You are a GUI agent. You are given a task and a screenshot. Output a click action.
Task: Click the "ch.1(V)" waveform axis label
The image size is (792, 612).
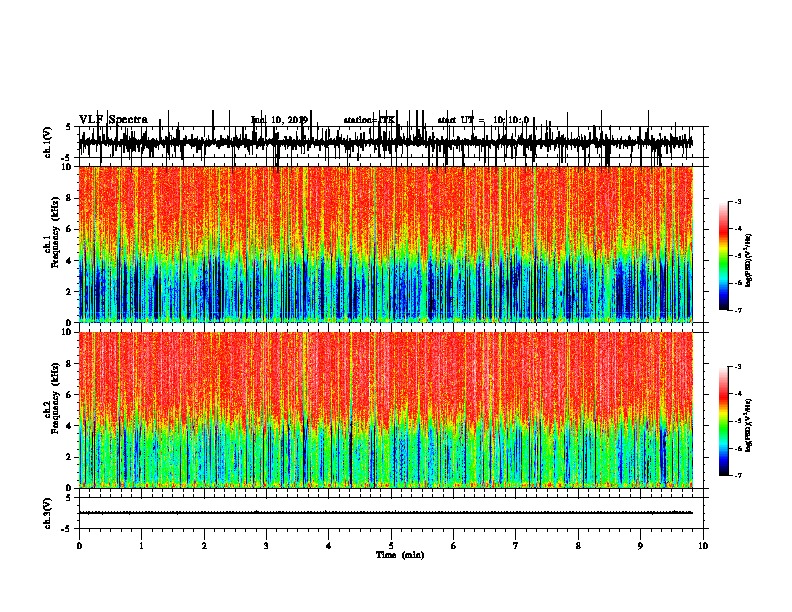(48, 142)
